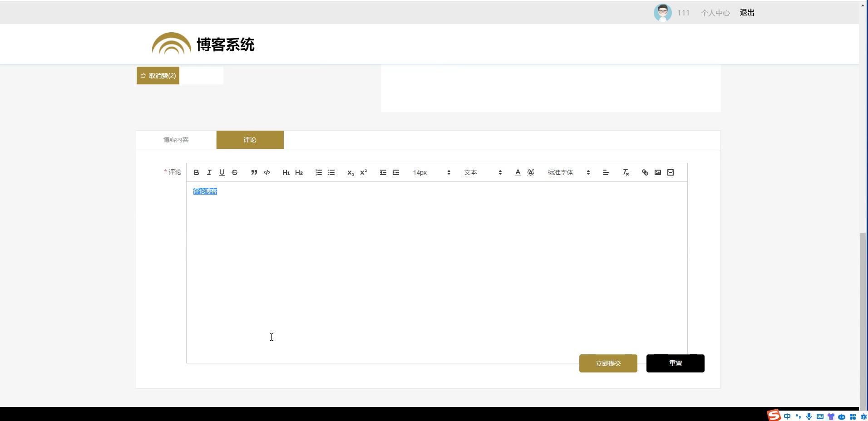Switch to the 博客内容 tab
Image resolution: width=868 pixels, height=421 pixels.
[176, 140]
